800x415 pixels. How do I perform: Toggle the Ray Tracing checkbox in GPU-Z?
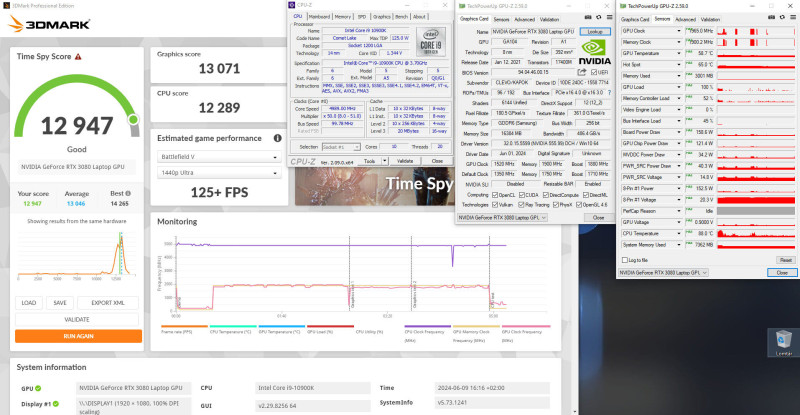[521, 205]
